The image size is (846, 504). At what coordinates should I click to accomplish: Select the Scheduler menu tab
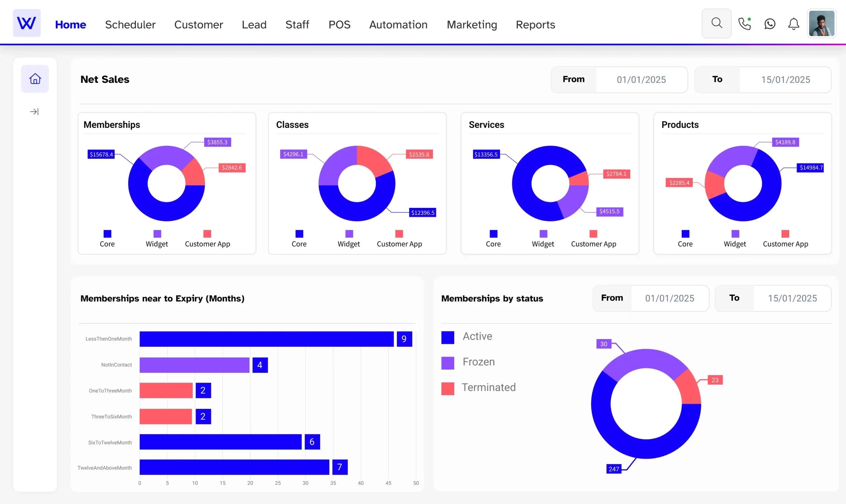coord(130,24)
